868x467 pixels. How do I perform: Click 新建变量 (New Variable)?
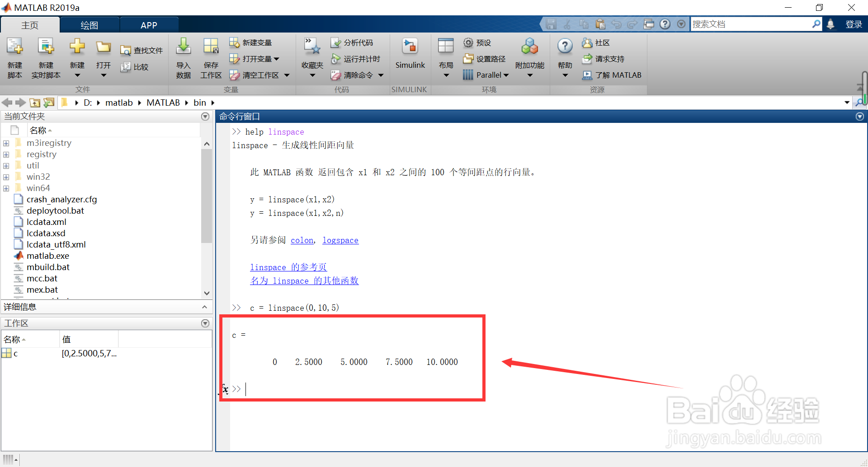click(250, 42)
